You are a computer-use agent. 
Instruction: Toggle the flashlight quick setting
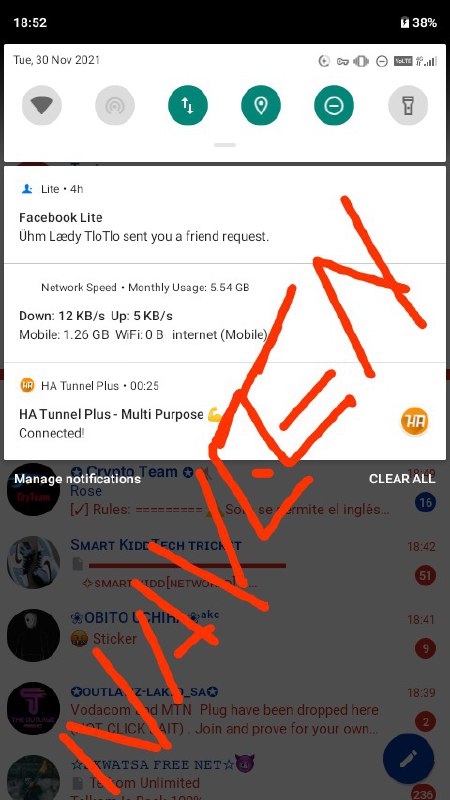pos(408,106)
